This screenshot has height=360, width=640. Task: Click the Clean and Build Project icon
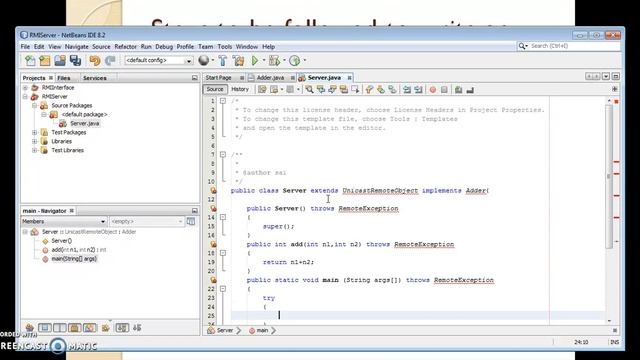pyautogui.click(x=238, y=61)
